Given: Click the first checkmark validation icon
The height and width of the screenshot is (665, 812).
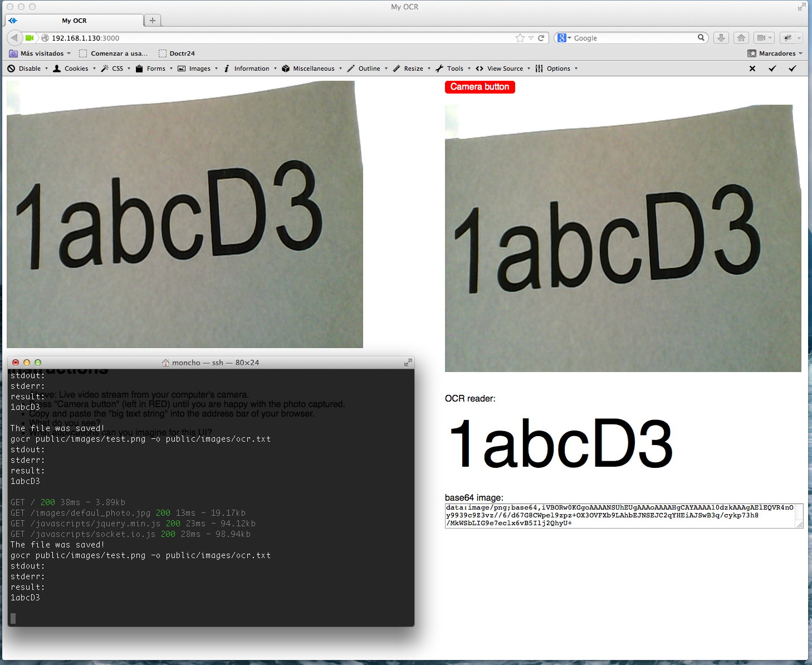Looking at the screenshot, I should [x=772, y=69].
